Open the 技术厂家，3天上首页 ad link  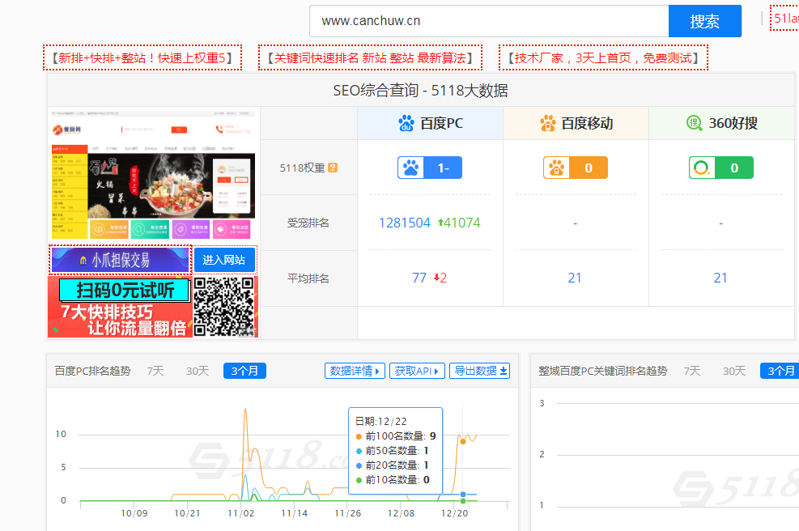[603, 58]
